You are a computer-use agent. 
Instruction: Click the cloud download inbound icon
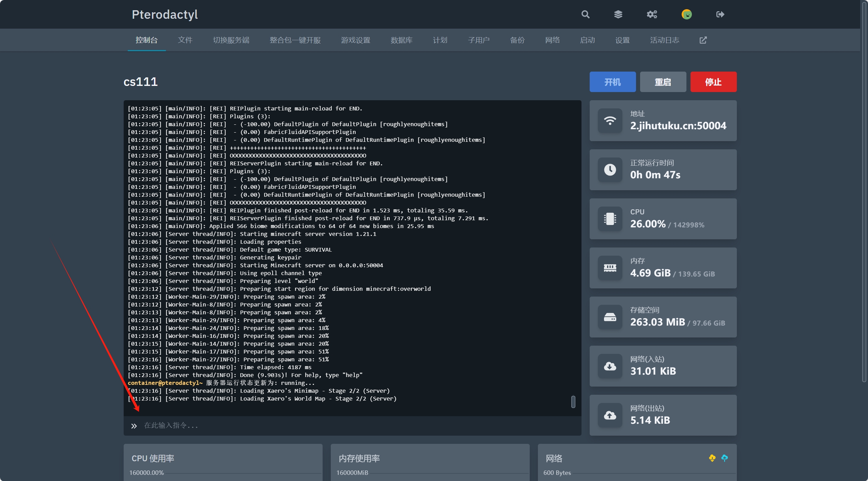(610, 366)
